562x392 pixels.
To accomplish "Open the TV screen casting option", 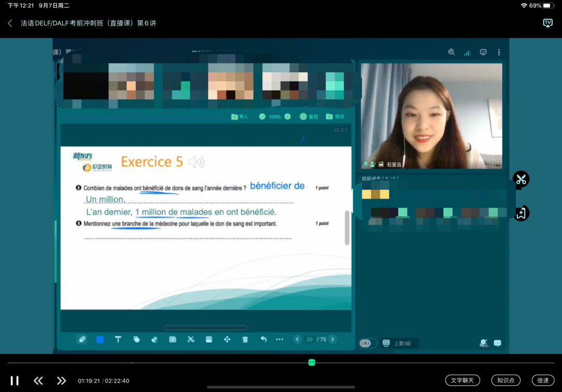I will [x=547, y=23].
